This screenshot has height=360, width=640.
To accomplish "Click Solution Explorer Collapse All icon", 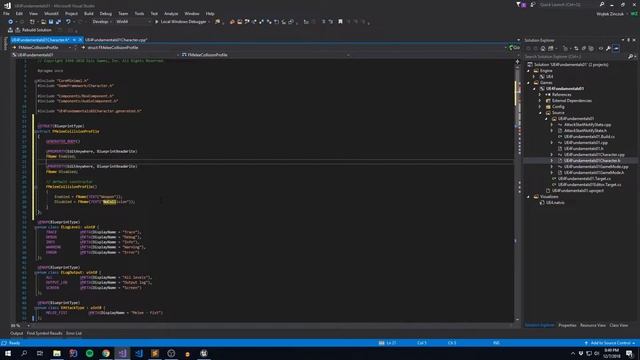I will (584, 49).
